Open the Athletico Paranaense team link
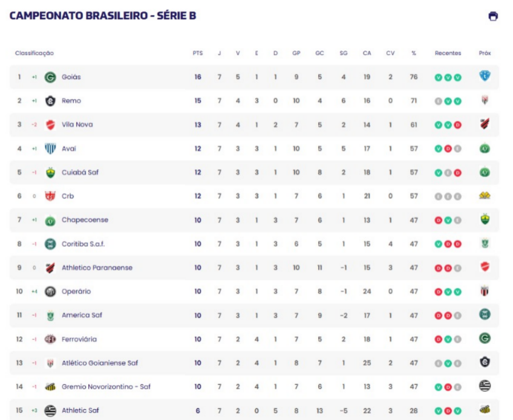The image size is (513, 420). [97, 268]
